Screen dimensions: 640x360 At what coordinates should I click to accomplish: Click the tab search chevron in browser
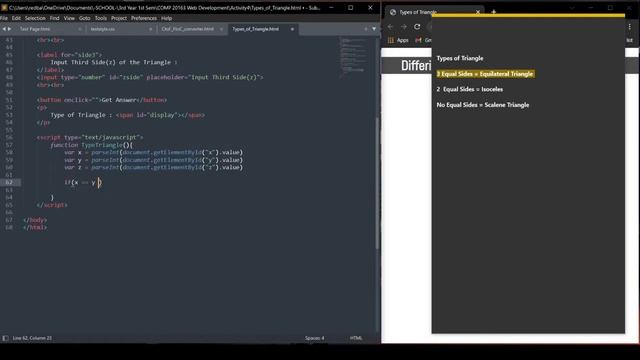572,8
